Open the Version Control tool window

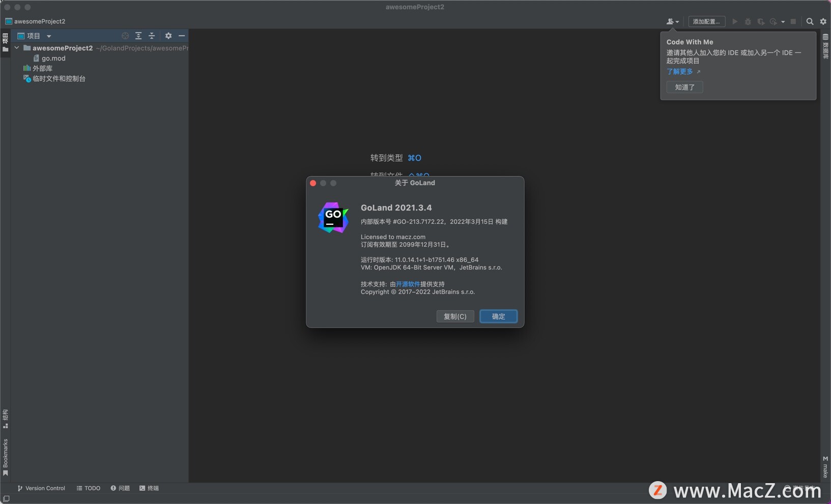(41, 488)
